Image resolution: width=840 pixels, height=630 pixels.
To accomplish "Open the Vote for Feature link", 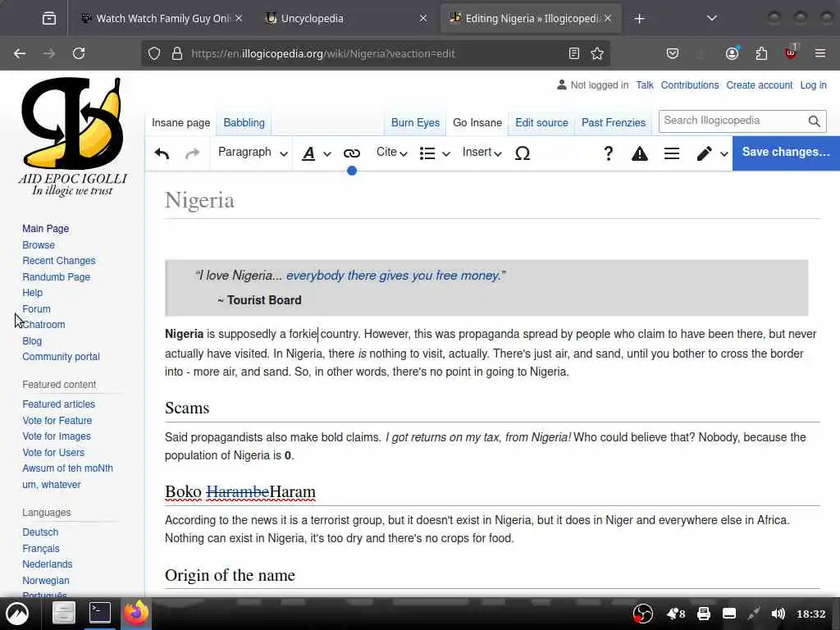I will point(57,421).
